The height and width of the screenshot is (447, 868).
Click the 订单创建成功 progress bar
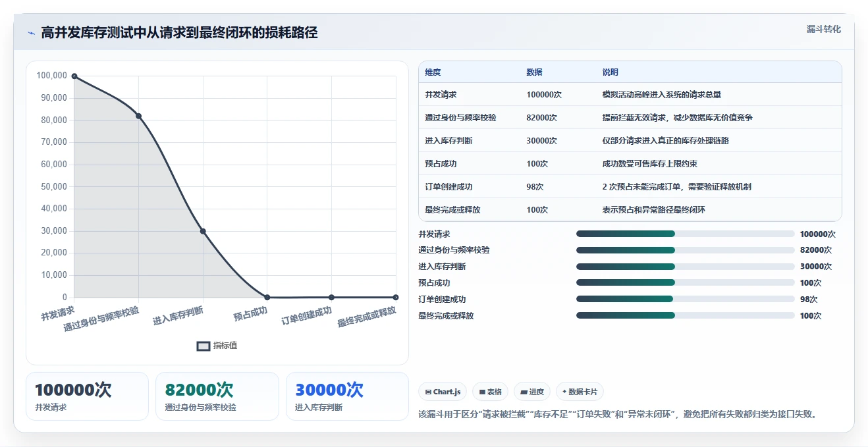click(x=686, y=299)
